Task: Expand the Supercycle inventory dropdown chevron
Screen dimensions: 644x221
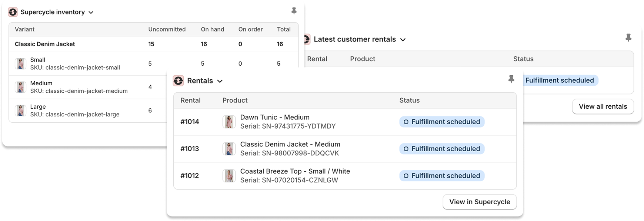Action: coord(91,13)
